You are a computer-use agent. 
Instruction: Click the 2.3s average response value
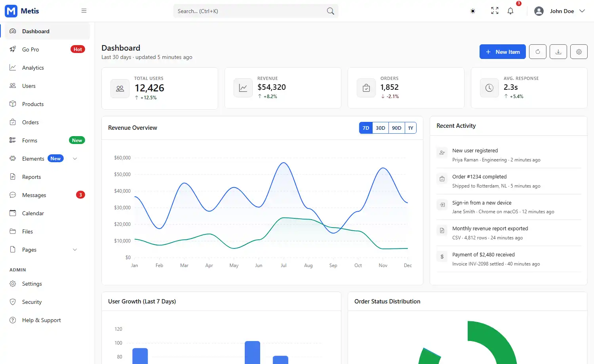click(511, 87)
